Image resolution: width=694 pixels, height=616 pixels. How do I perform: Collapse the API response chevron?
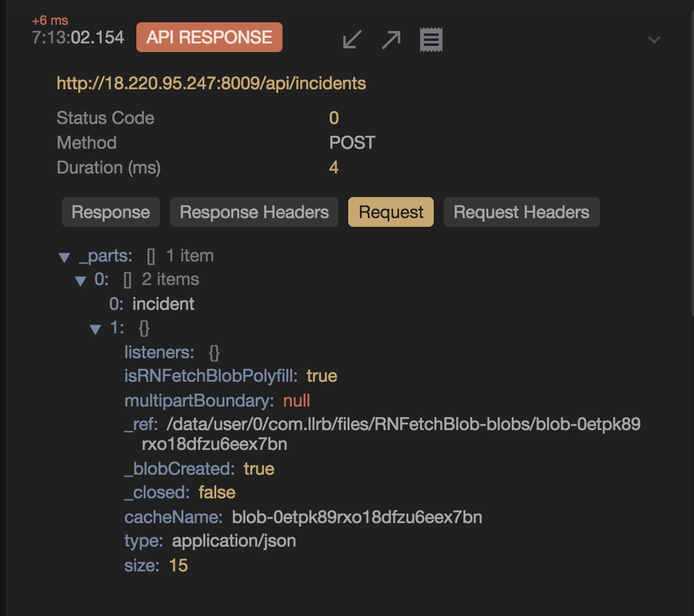[654, 40]
